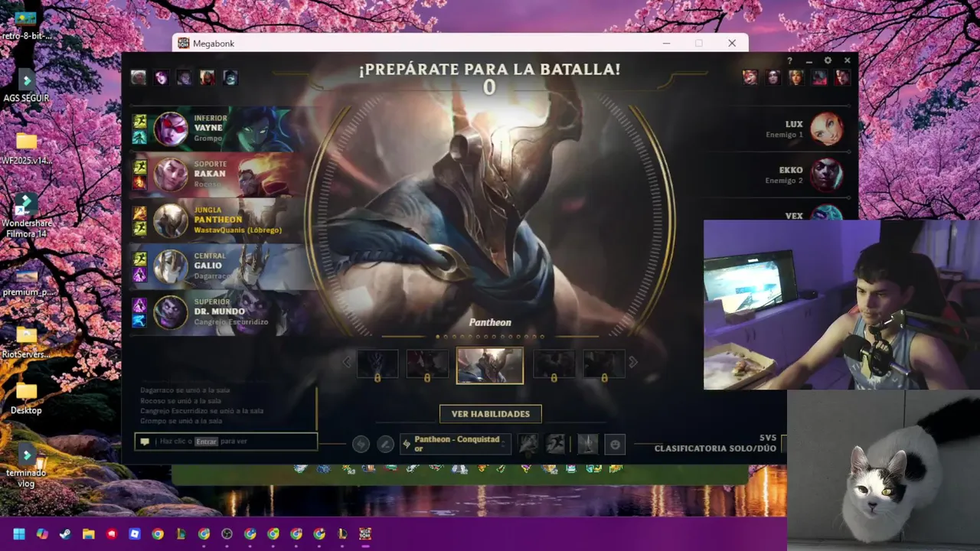Click Ekko enemy portrait

click(x=827, y=174)
